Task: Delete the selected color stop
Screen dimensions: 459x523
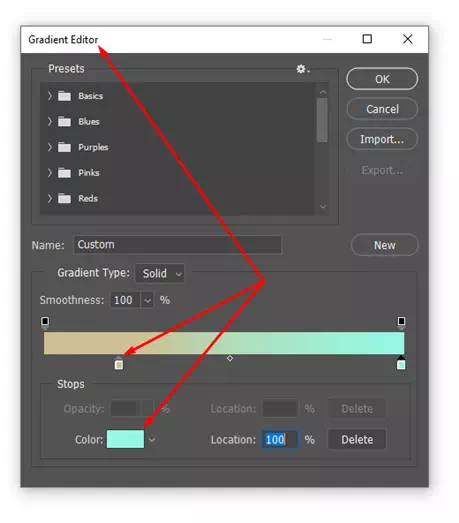Action: [x=357, y=440]
